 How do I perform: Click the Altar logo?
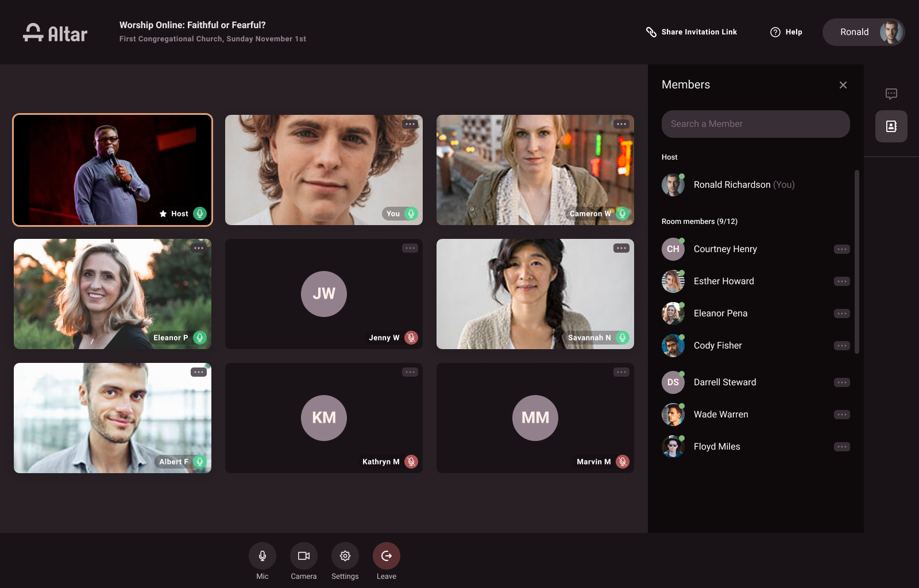tap(55, 33)
